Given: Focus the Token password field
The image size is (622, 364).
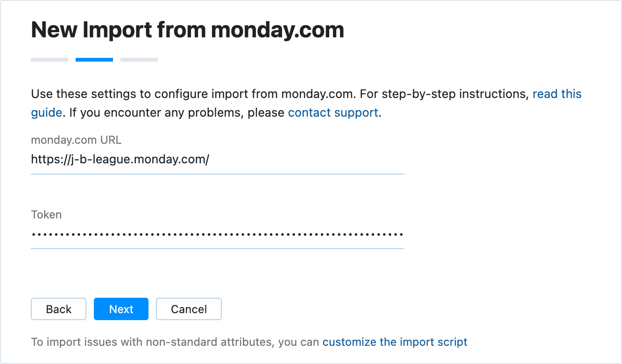Looking at the screenshot, I should (217, 235).
